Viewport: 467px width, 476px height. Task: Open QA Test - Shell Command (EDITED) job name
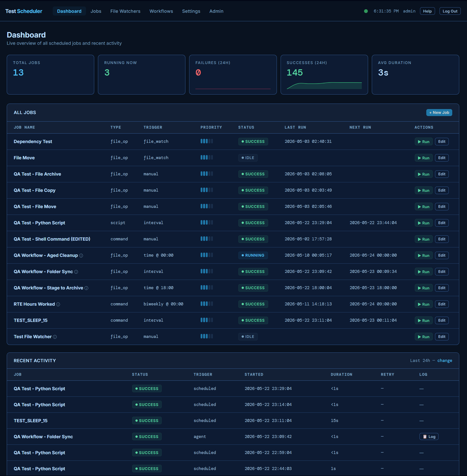pyautogui.click(x=52, y=239)
